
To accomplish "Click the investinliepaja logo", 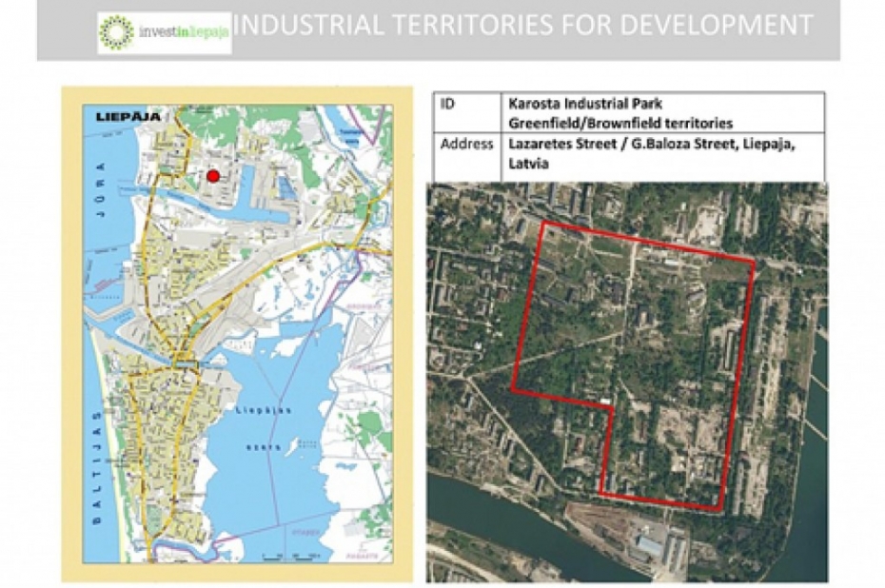I will 164,32.
